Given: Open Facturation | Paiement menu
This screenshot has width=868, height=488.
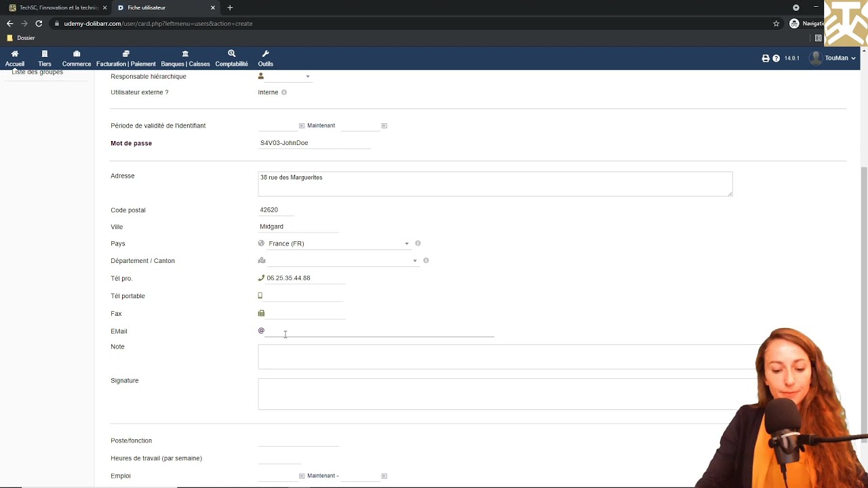Looking at the screenshot, I should coord(126,58).
